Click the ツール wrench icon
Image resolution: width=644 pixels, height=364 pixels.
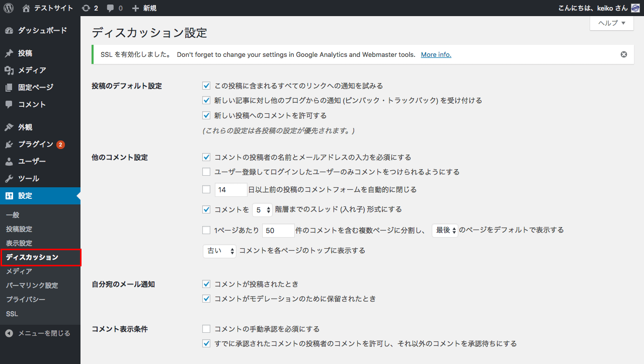(9, 179)
